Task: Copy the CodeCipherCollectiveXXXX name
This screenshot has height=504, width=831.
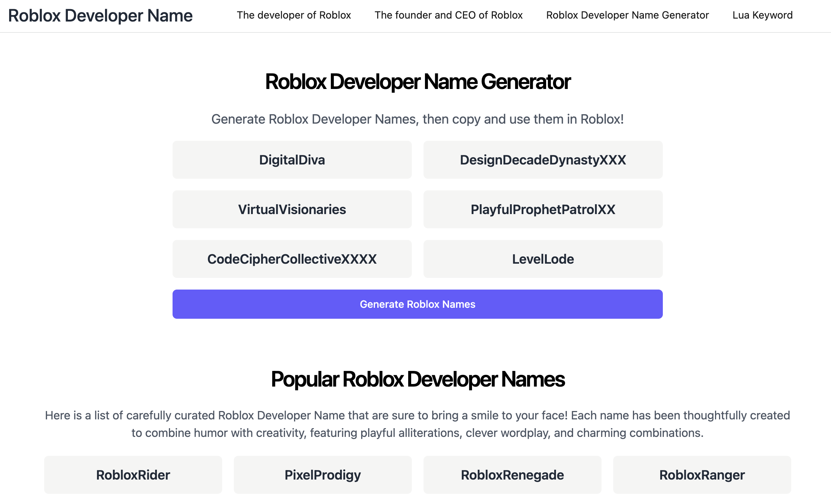Action: click(x=292, y=259)
